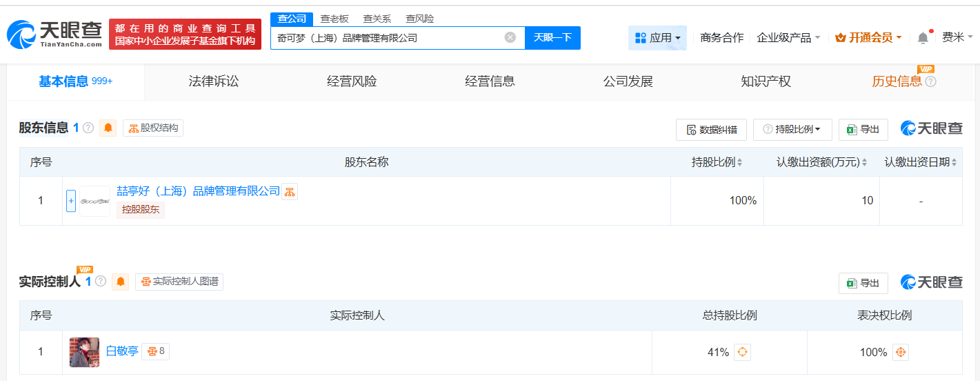The height and width of the screenshot is (381, 980).
Task: Click 白敬亭's avatar photo
Action: (84, 352)
